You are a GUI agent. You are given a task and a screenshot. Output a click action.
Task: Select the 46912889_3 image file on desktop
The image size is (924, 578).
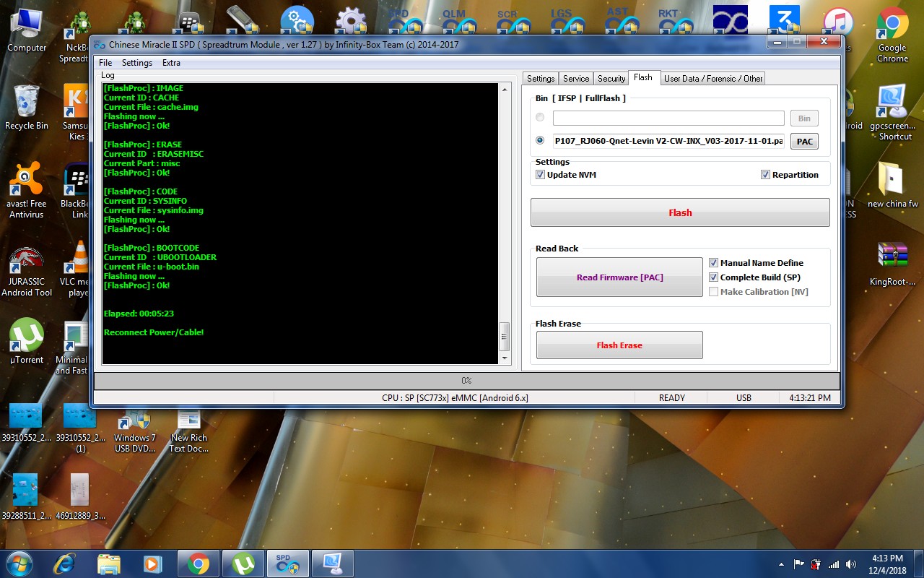tap(79, 496)
